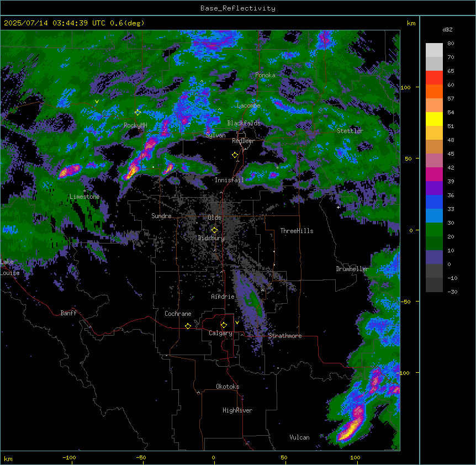
Task: Click the storm cell north of Limestone
Action: pos(70,171)
